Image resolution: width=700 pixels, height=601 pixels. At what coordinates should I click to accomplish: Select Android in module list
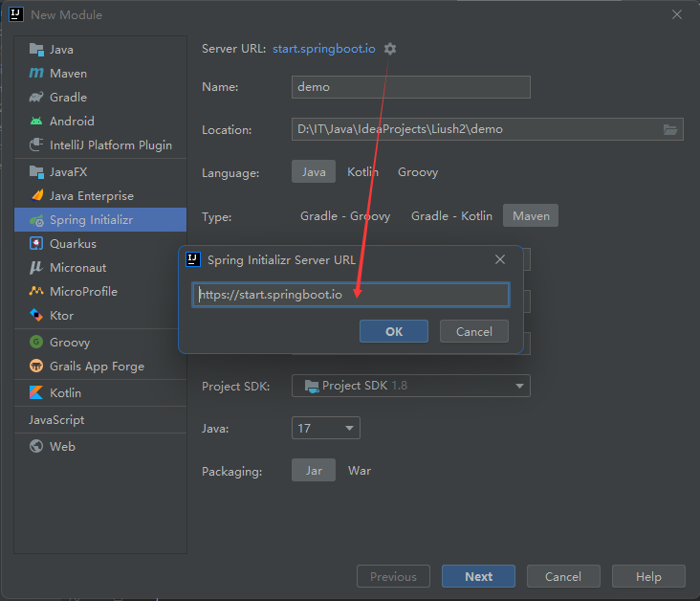pos(100,122)
